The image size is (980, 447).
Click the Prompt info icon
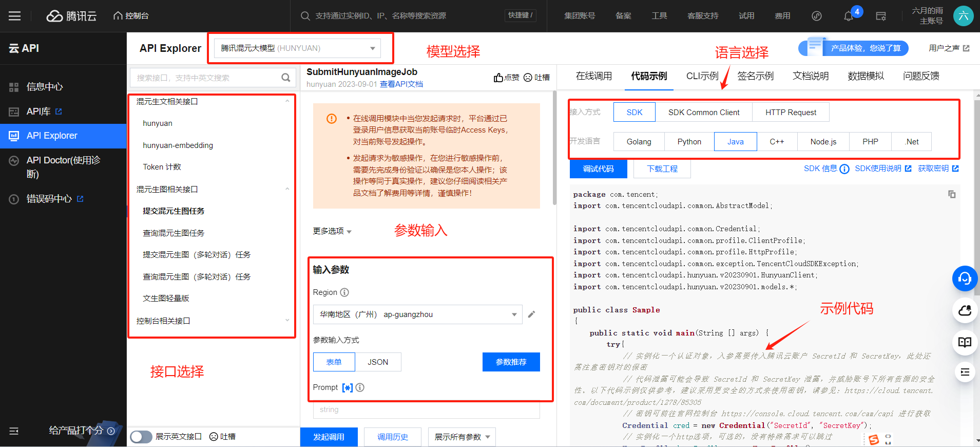point(360,387)
